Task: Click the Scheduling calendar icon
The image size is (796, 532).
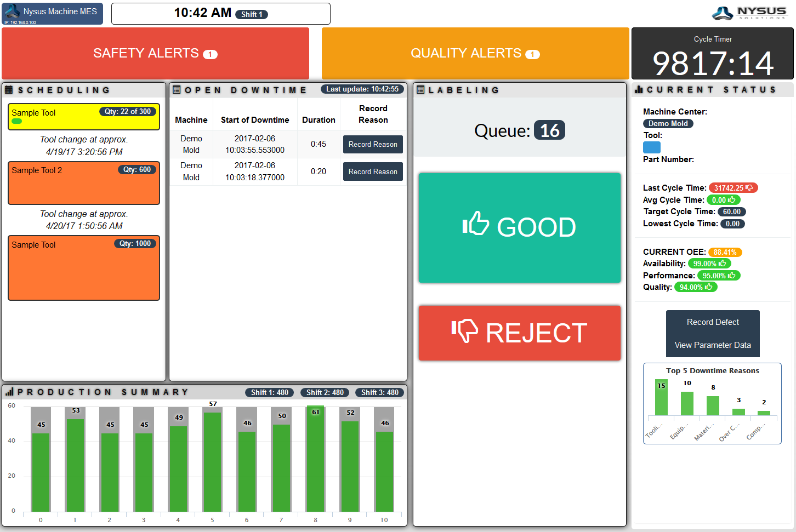Action: click(x=9, y=90)
